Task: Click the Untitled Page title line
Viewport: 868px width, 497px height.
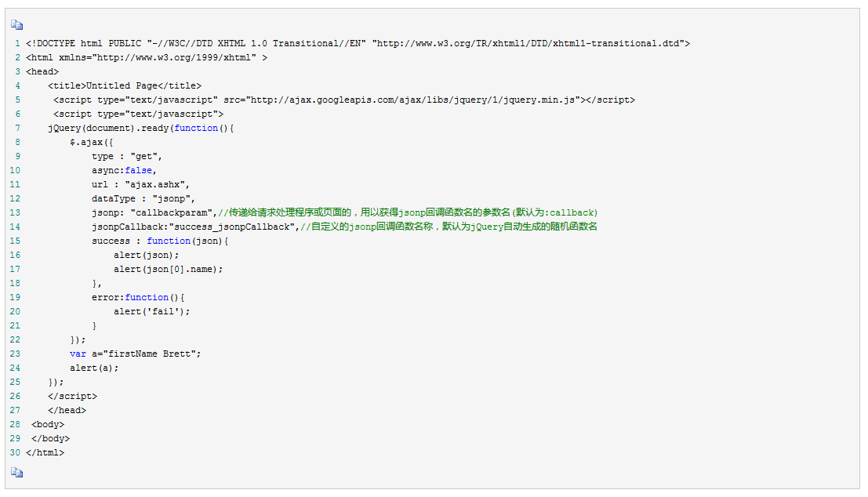Action: point(125,85)
